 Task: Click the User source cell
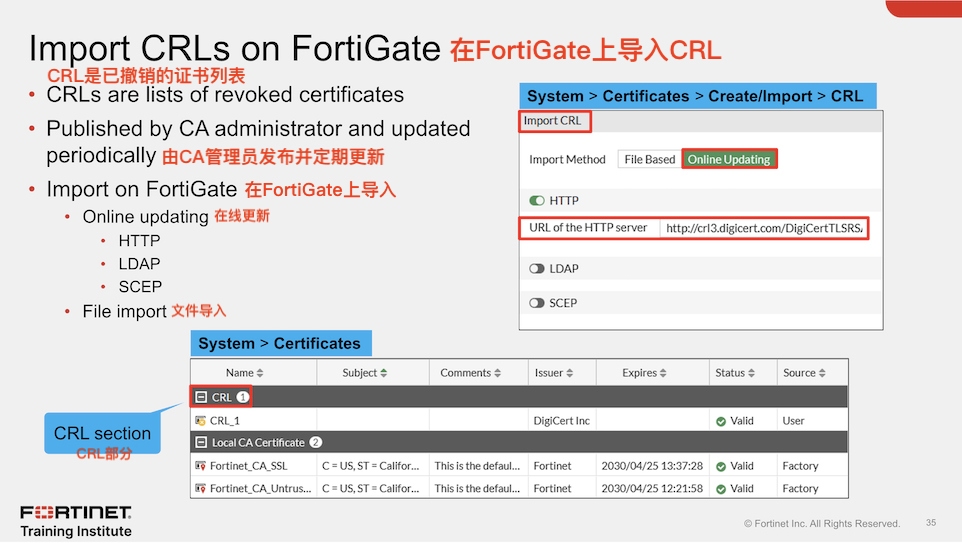793,421
